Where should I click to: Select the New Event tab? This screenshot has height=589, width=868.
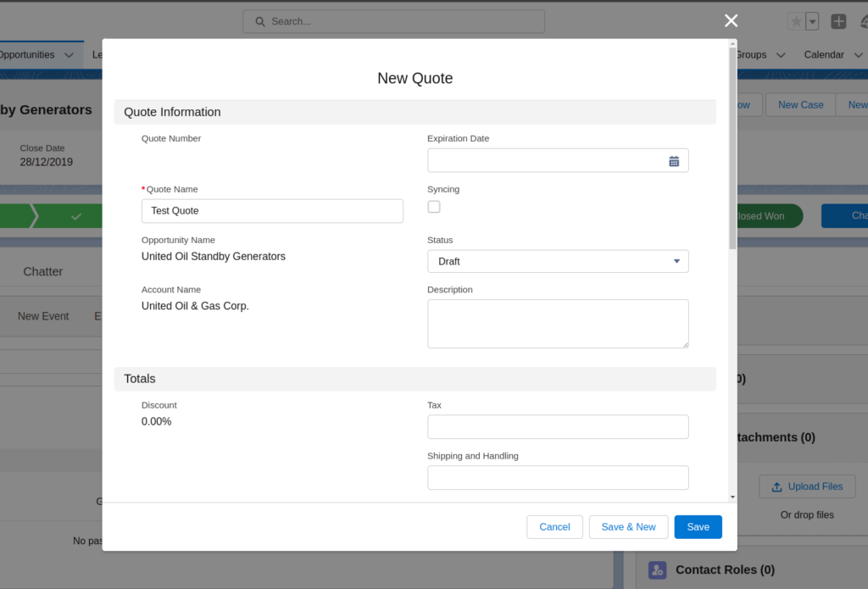[43, 316]
